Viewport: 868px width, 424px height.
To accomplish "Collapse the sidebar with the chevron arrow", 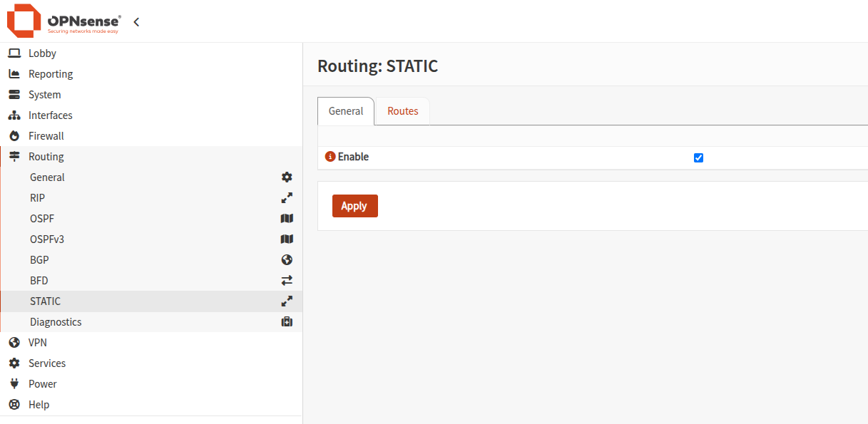I will [x=136, y=22].
